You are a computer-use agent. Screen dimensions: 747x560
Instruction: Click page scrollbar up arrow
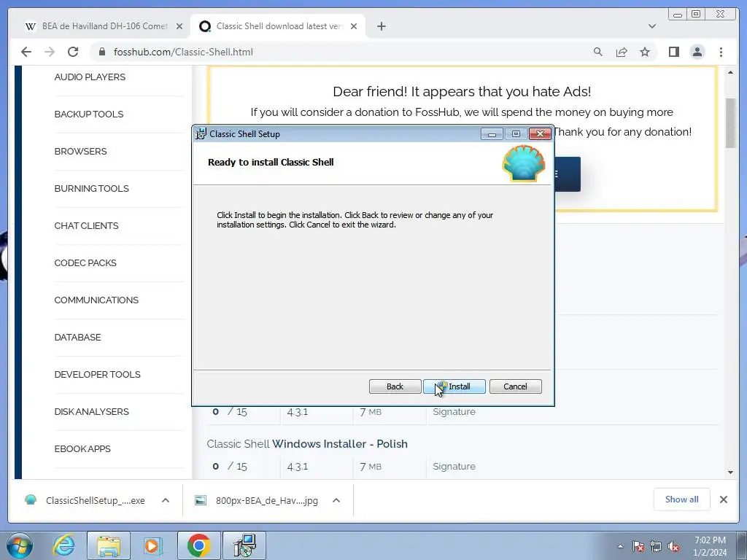[x=730, y=72]
